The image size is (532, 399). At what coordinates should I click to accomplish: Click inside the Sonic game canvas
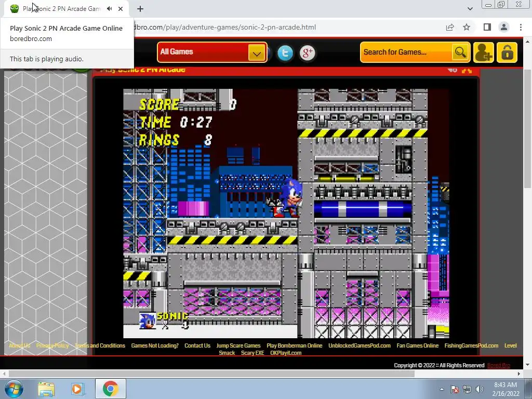286,214
